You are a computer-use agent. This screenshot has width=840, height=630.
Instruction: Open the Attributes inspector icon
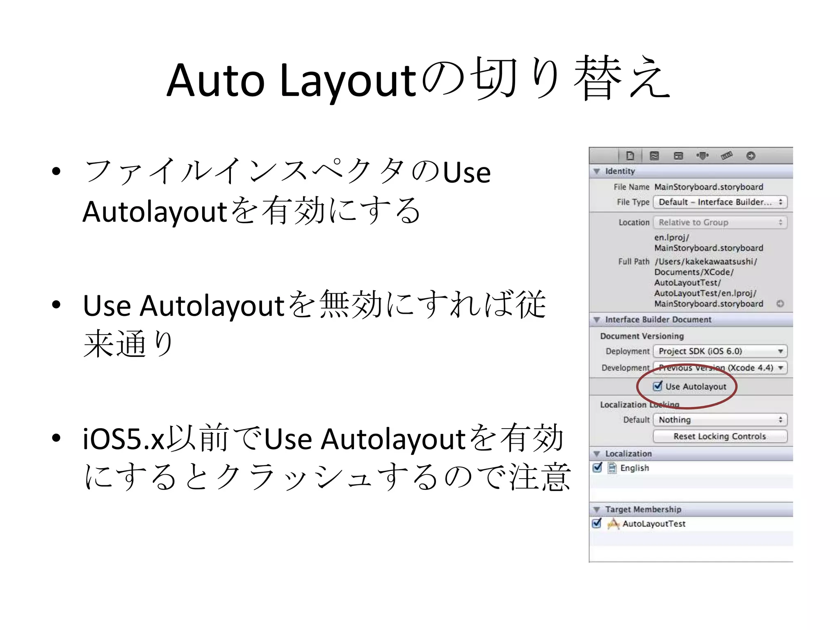[x=703, y=156]
